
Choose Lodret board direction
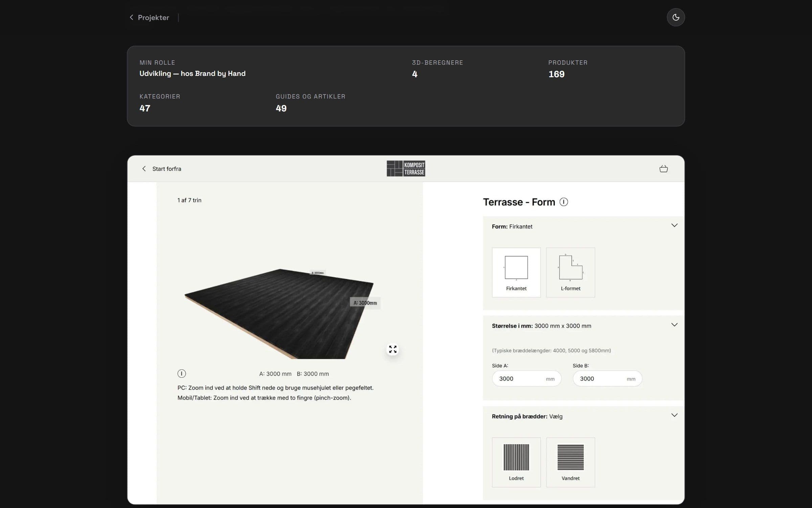tap(516, 462)
